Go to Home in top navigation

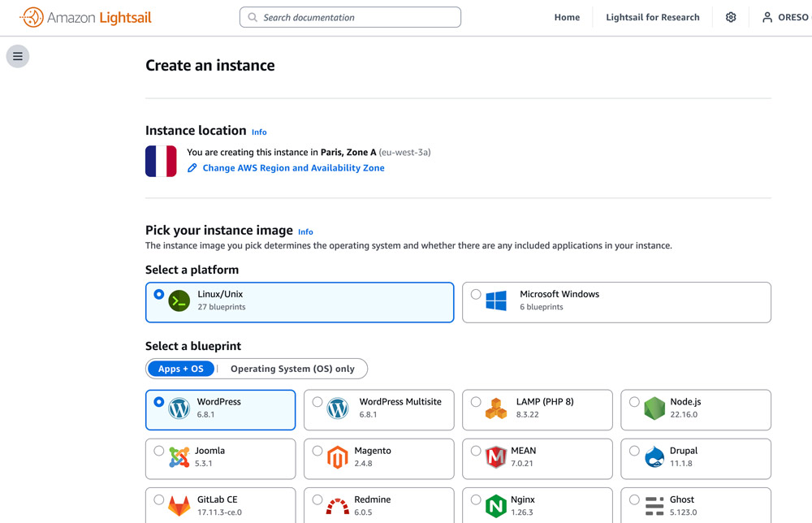click(x=567, y=17)
